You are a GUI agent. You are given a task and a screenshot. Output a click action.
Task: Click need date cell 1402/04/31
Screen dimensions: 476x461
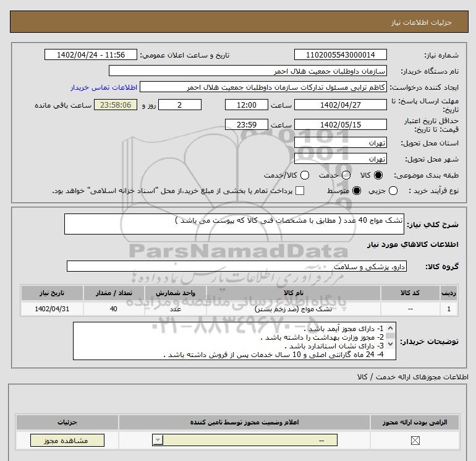[52, 309]
